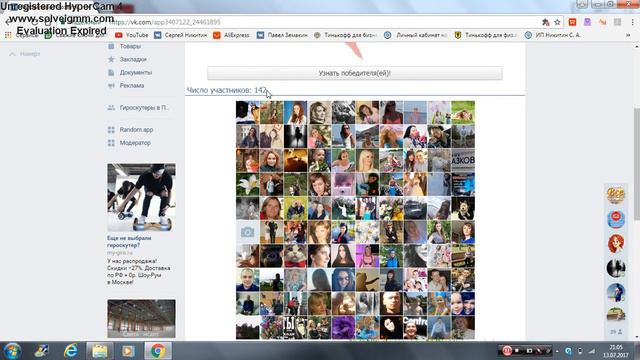Open Товары in the left sidebar
Image resolution: width=640 pixels, height=360 pixels.
click(x=130, y=47)
